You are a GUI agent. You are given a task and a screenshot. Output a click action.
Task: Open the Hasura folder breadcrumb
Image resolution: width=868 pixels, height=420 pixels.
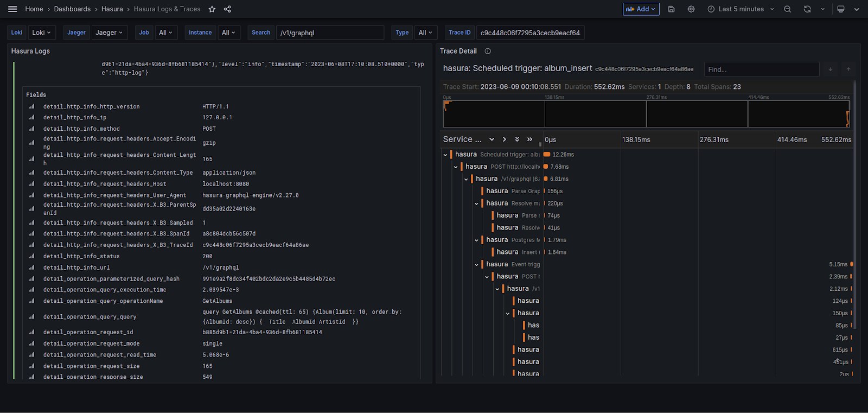point(112,9)
